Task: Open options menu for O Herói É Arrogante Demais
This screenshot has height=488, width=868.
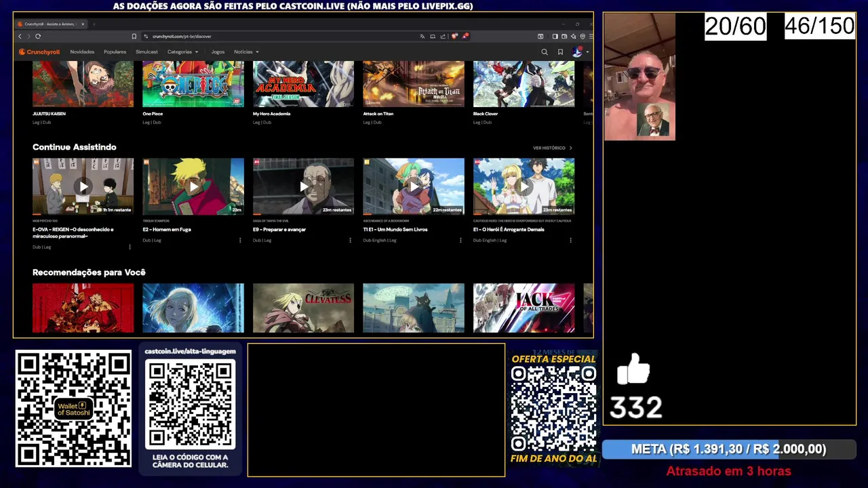Action: pos(570,240)
